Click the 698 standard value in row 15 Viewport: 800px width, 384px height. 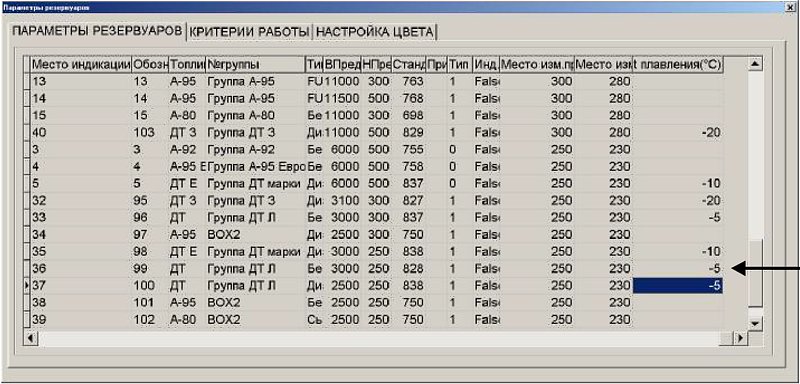click(409, 115)
